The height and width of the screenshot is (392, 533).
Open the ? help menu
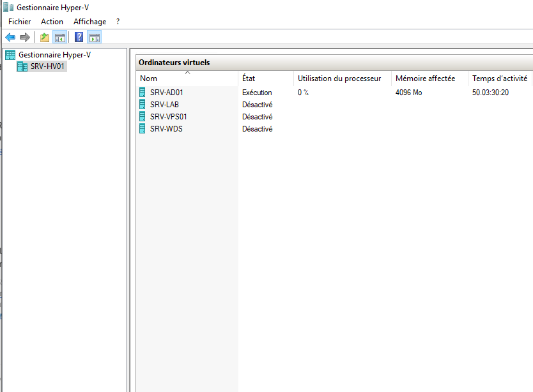(118, 22)
